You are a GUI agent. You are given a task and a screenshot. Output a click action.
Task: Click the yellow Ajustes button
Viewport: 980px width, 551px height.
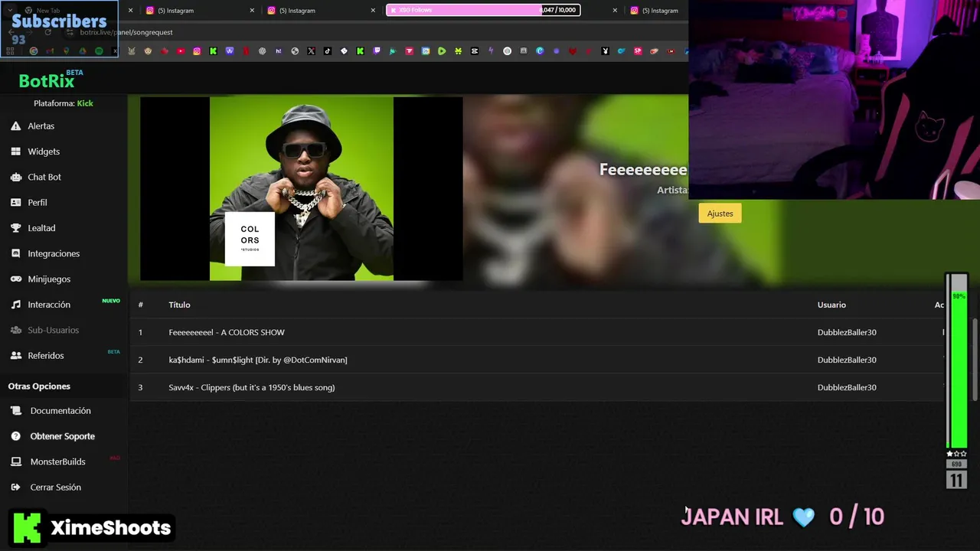coord(720,214)
